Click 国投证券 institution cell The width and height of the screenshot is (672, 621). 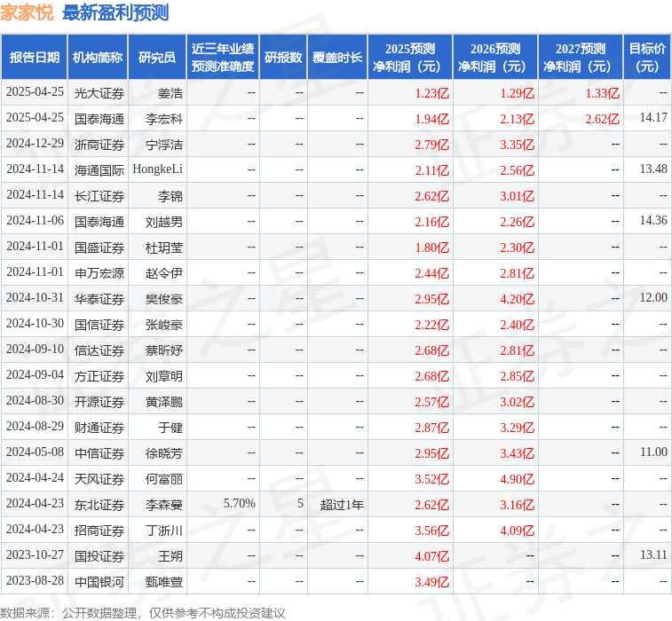[x=99, y=556]
